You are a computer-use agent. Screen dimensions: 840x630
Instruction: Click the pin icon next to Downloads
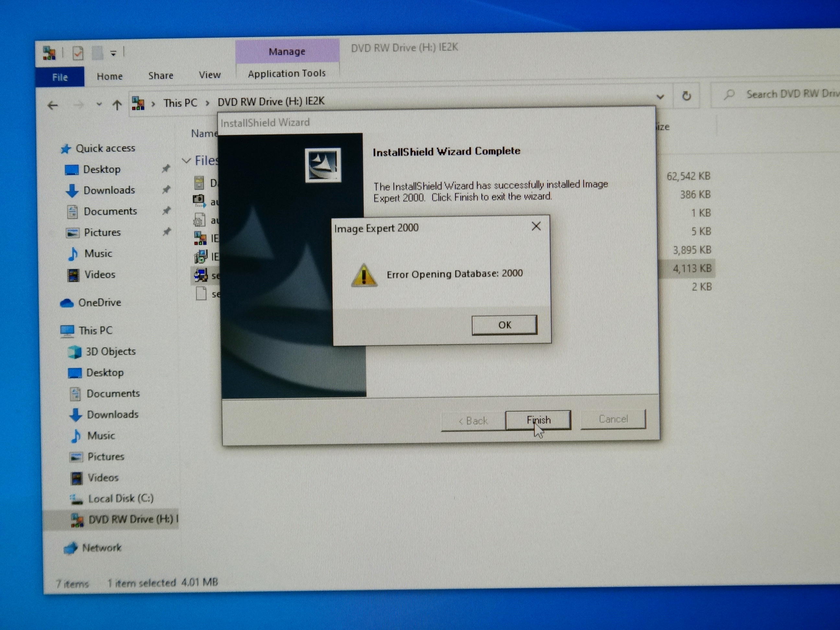(x=166, y=190)
